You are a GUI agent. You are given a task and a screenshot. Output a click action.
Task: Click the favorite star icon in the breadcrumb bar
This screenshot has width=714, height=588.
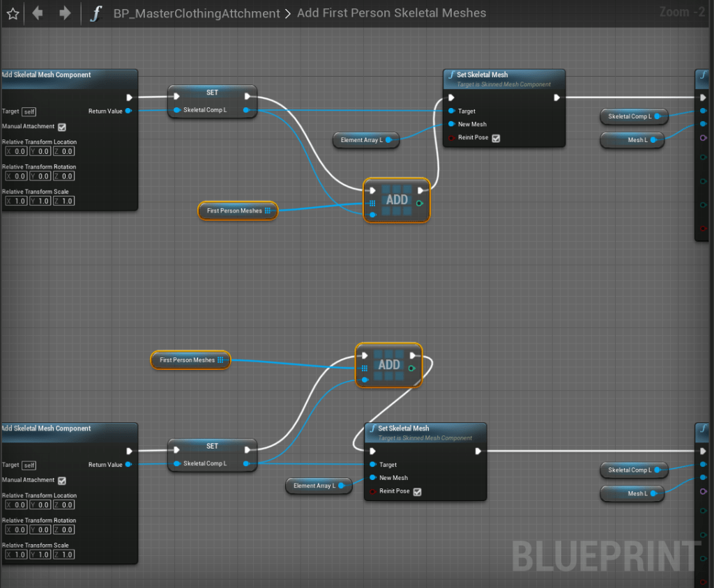pos(13,13)
